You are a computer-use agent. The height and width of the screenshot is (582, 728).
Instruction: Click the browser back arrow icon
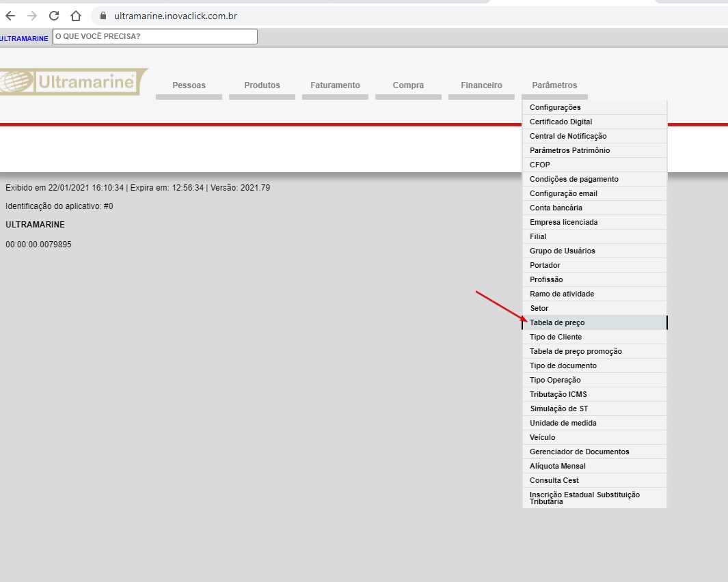[10, 16]
